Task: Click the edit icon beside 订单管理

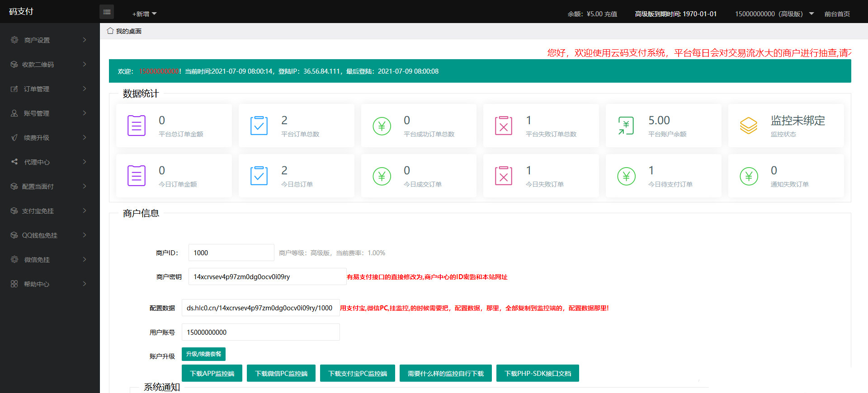Action: (14, 89)
